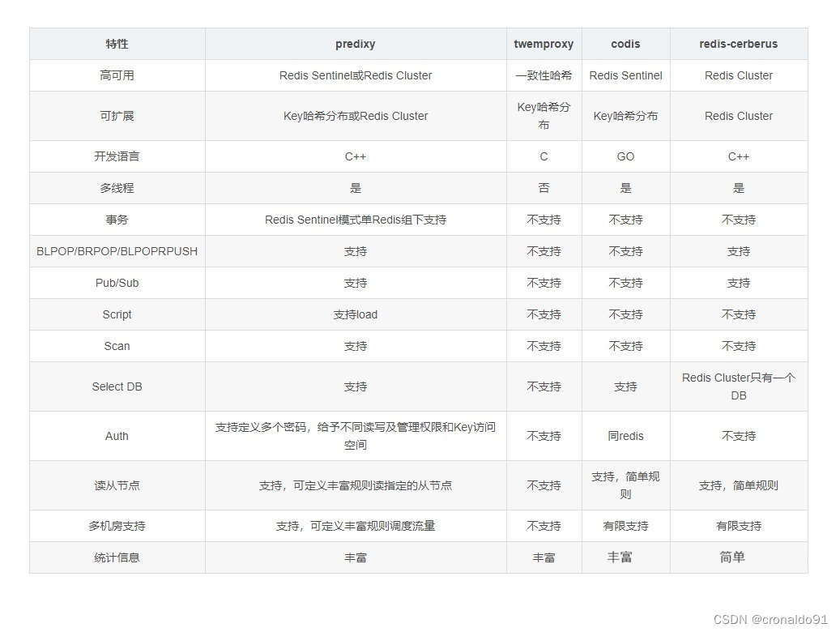Click the redis-cerberus column header

click(738, 44)
